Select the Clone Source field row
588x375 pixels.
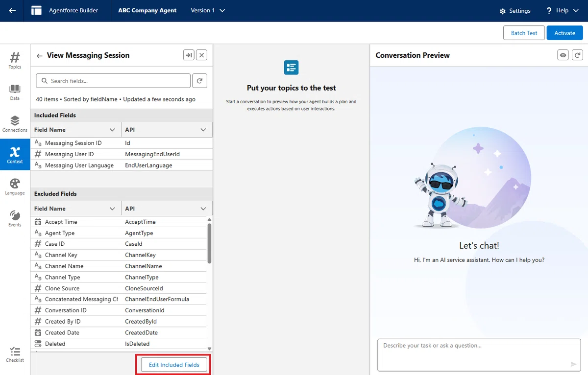(x=119, y=288)
